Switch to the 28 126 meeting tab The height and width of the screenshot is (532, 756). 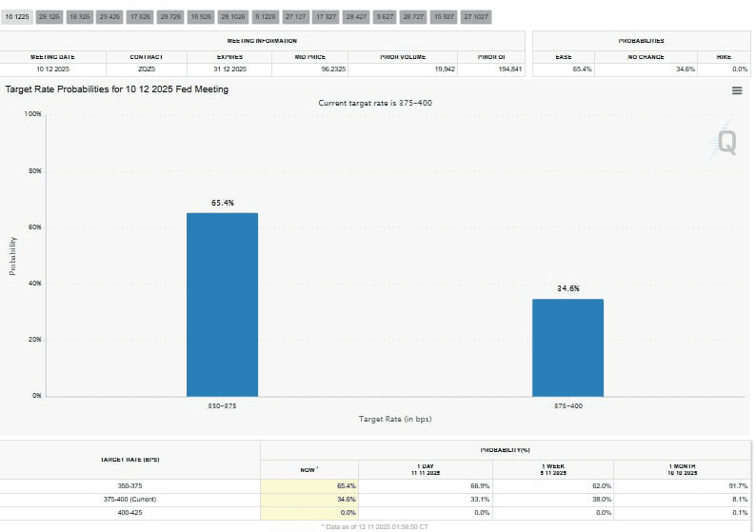[48, 17]
